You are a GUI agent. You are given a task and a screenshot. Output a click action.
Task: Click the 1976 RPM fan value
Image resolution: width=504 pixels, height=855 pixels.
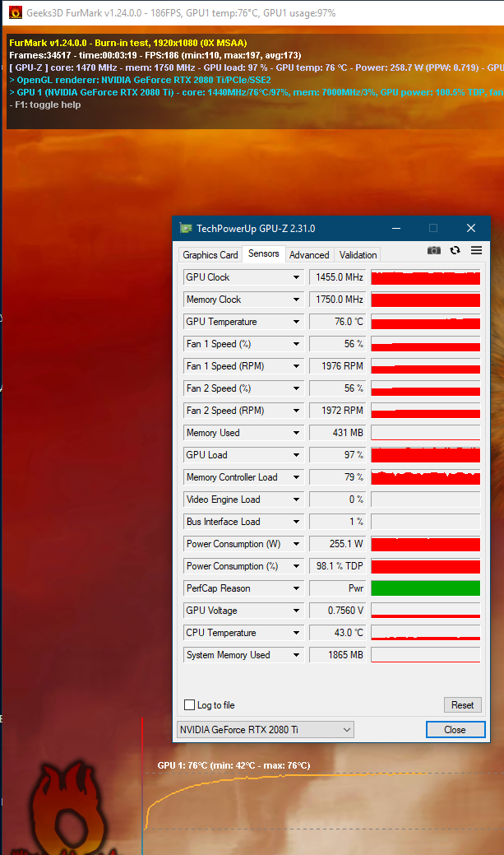pyautogui.click(x=338, y=366)
